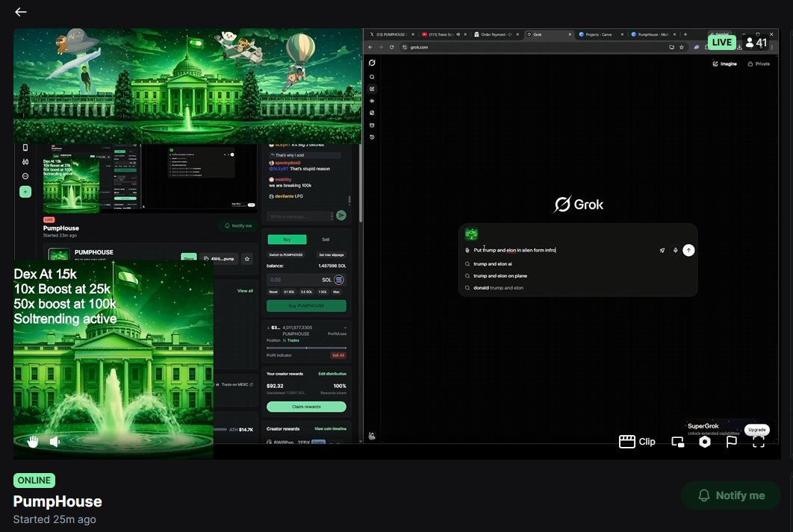The image size is (793, 532).
Task: Click the rocket icon in the Grok prompt
Action: click(662, 250)
